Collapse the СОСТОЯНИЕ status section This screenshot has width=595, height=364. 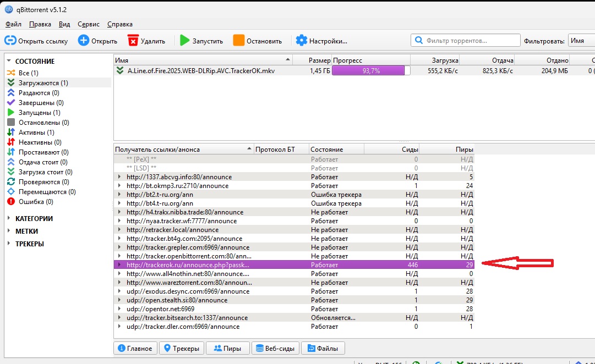[9, 62]
